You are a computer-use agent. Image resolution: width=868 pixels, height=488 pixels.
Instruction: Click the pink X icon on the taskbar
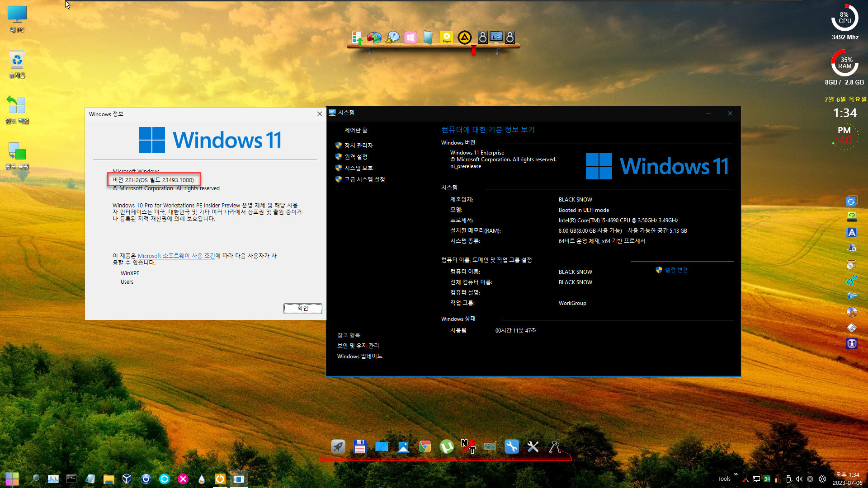[183, 479]
